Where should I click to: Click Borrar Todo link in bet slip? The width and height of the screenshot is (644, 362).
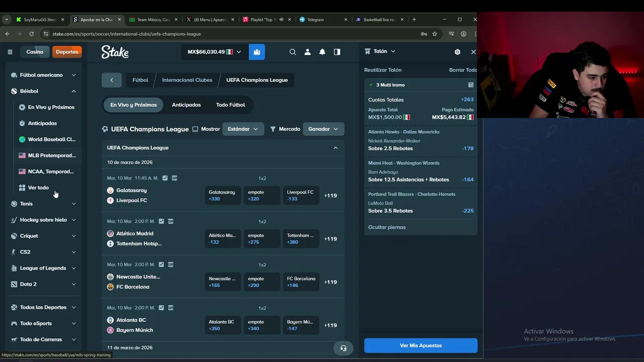pyautogui.click(x=463, y=70)
